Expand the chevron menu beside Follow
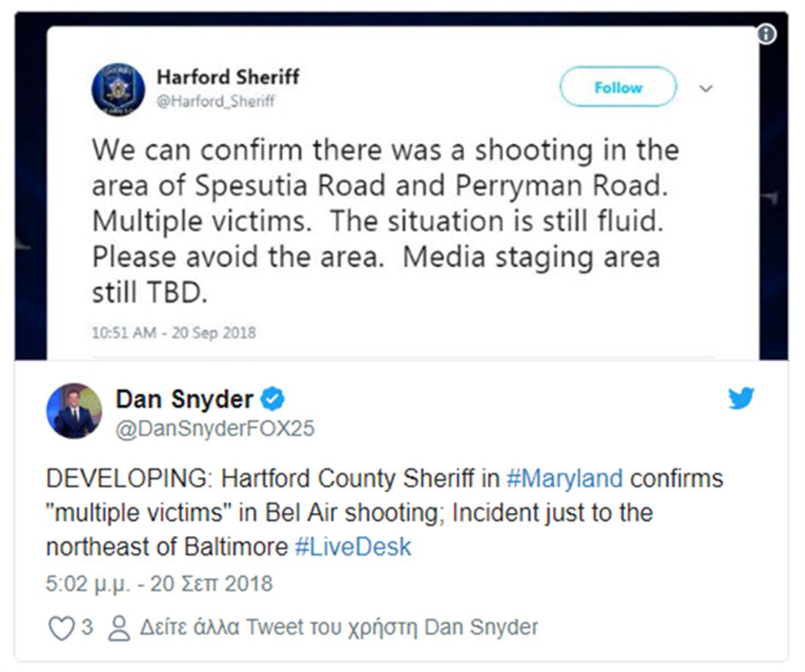The height and width of the screenshot is (672, 805). (706, 88)
